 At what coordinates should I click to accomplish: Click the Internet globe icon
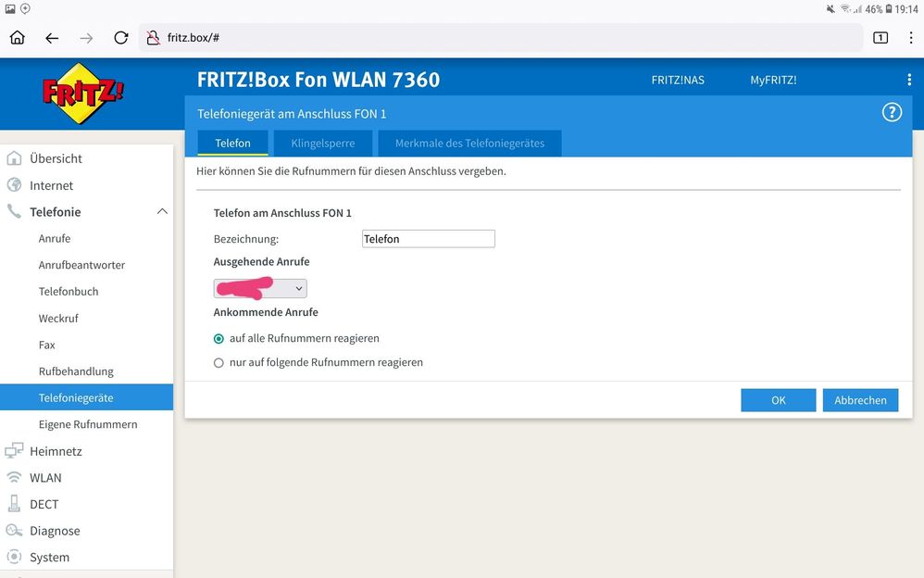14,184
